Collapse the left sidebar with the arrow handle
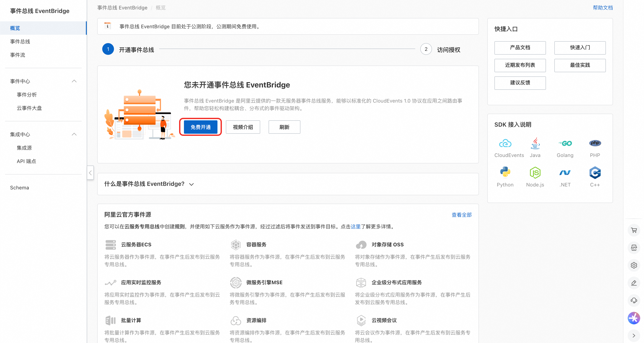 point(90,173)
